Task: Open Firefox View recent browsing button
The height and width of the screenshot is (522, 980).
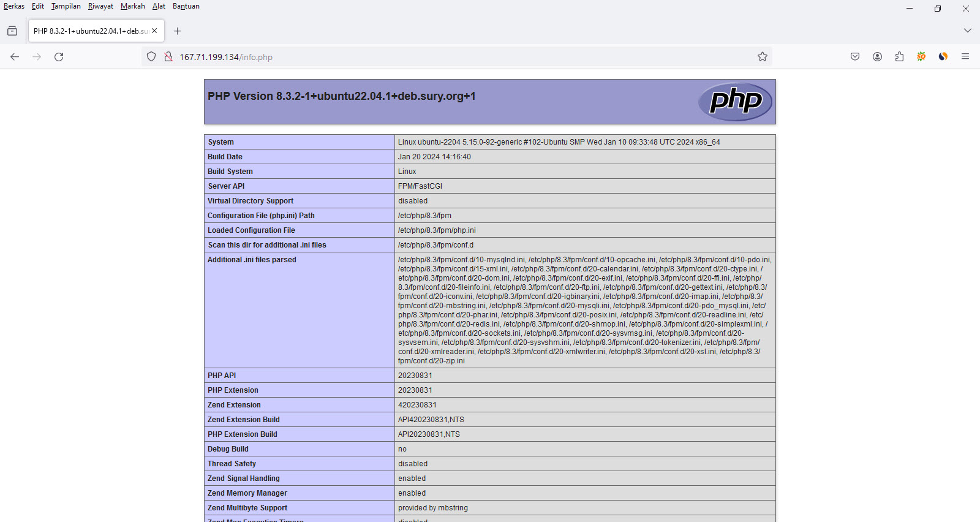Action: pos(12,31)
